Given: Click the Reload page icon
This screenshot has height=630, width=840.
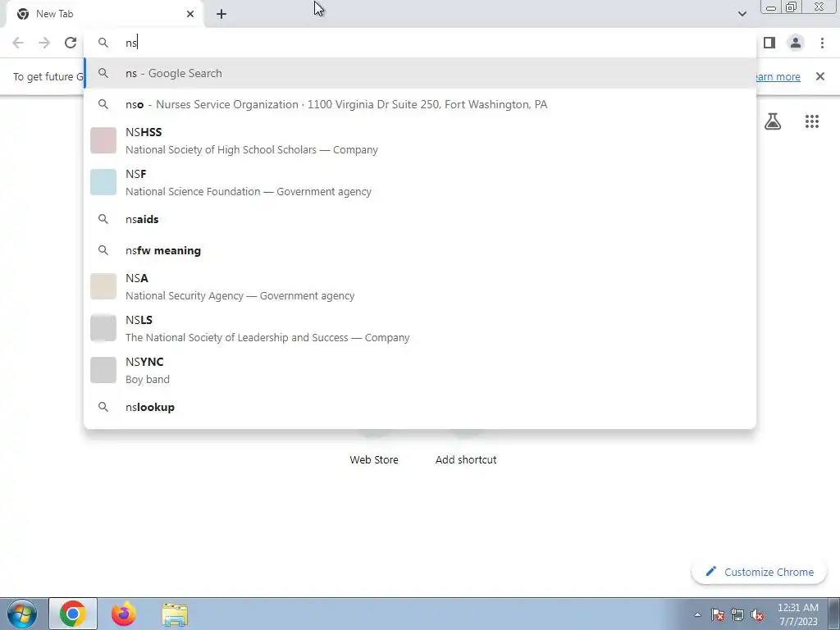Looking at the screenshot, I should [71, 43].
